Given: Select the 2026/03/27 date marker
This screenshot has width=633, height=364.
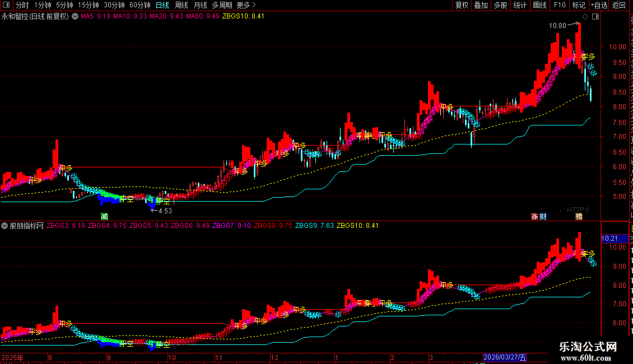Looking at the screenshot, I should [x=505, y=357].
